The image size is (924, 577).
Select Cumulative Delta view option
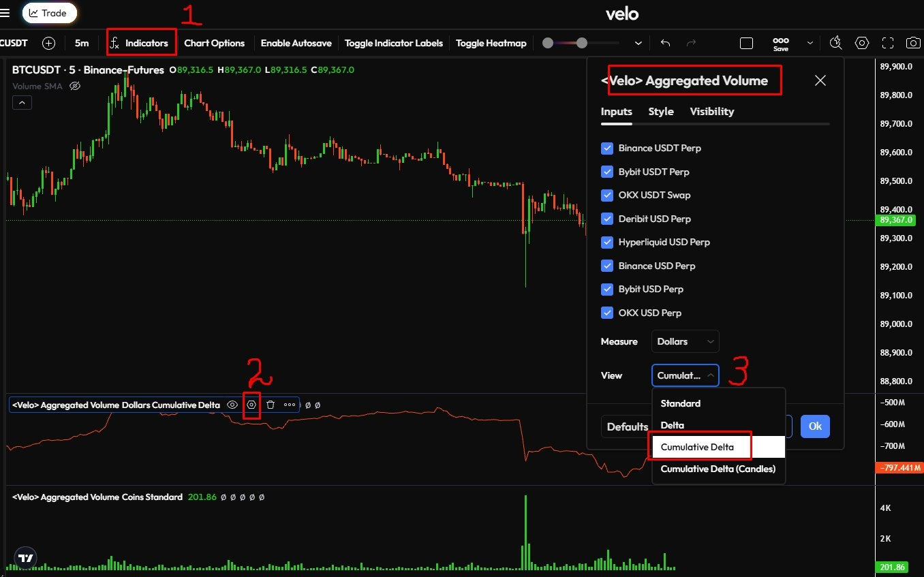tap(719, 447)
